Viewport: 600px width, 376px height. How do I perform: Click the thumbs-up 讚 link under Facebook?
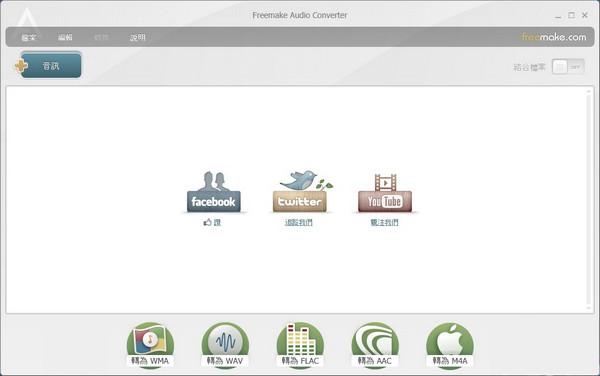(212, 222)
